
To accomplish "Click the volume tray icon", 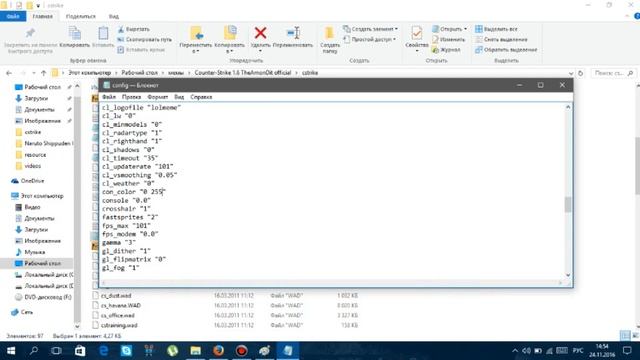I will pos(527,351).
